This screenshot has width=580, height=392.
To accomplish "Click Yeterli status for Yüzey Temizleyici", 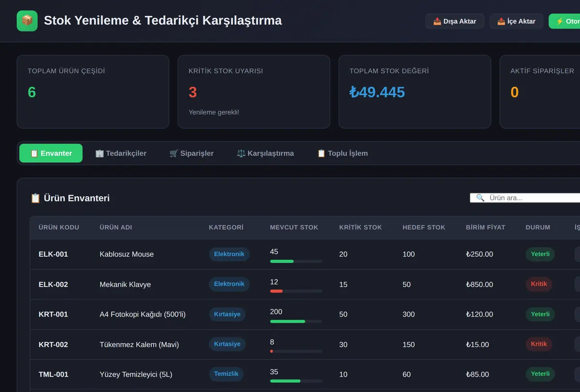I will click(540, 374).
